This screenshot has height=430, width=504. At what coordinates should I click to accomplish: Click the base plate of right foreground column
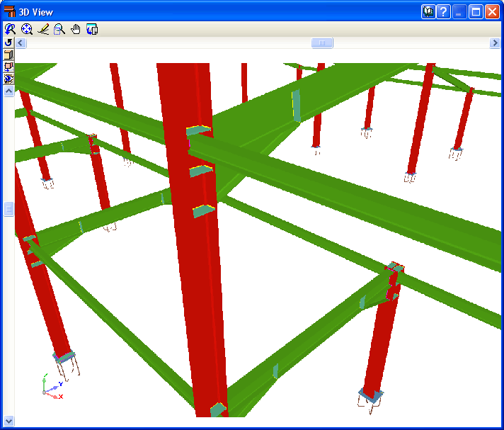point(371,396)
